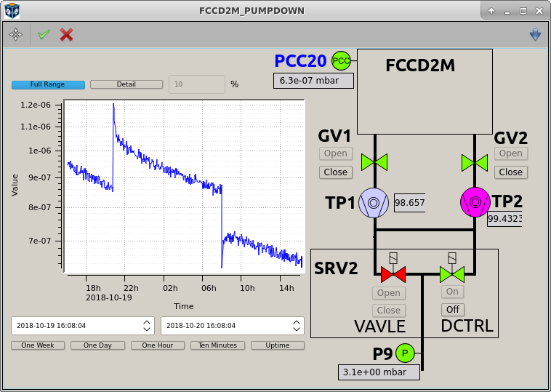This screenshot has width=551, height=392.
Task: Increment the end time spinner up arrow
Action: 297,322
